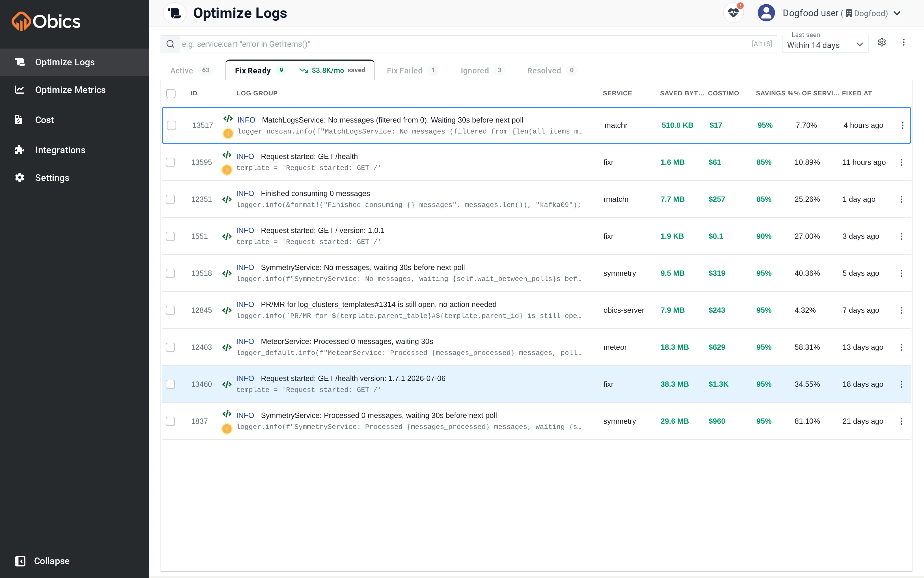
Task: Go to Optimize Metrics in sidebar
Action: point(74,90)
